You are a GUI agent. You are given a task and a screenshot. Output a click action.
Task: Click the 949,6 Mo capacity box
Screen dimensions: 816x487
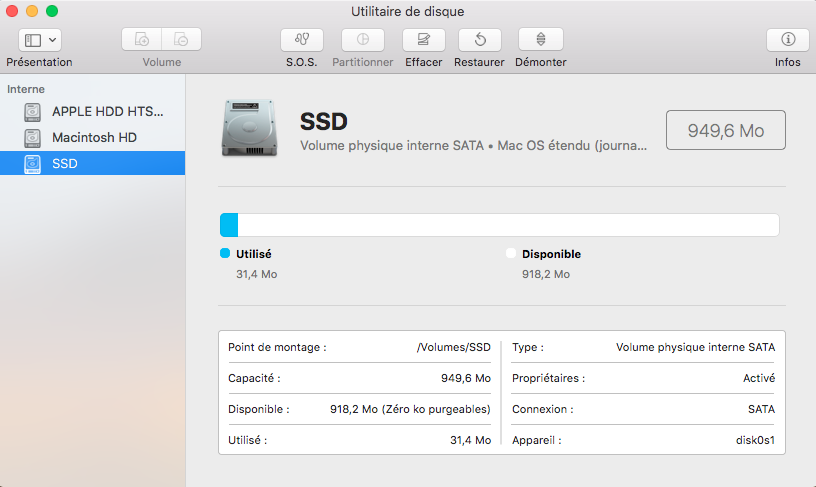coord(726,130)
